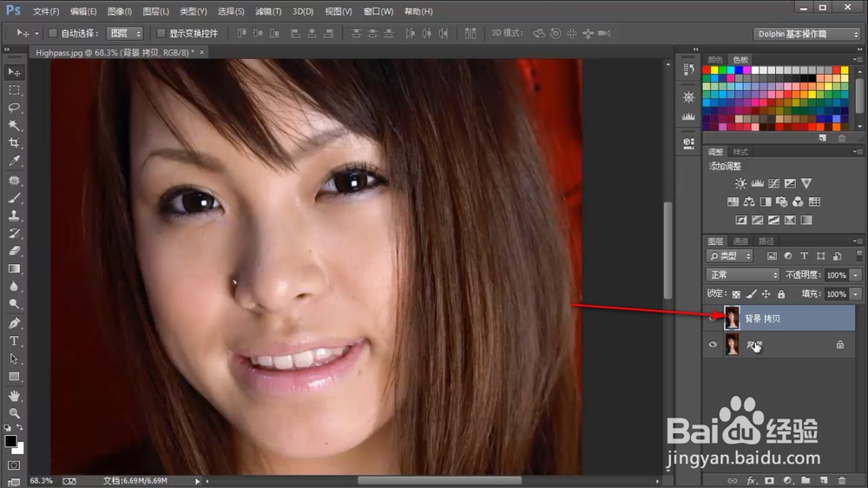This screenshot has width=868, height=488.
Task: Toggle lock all padlock
Action: 781,294
